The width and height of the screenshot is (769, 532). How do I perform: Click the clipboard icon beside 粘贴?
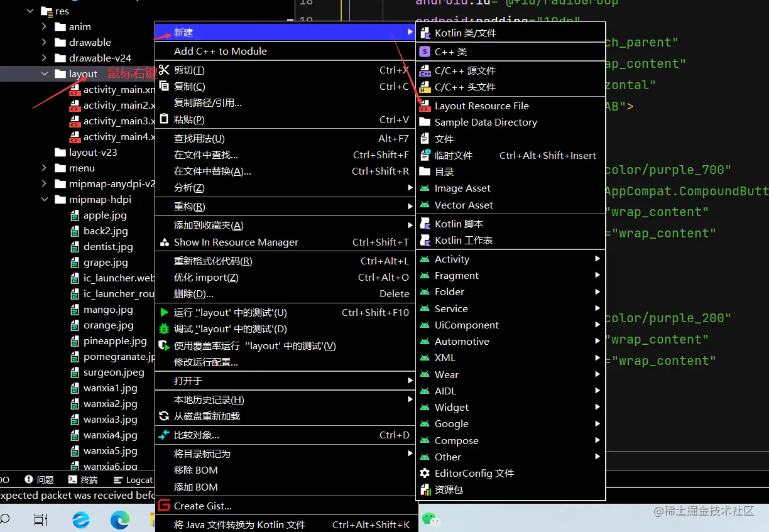point(164,119)
